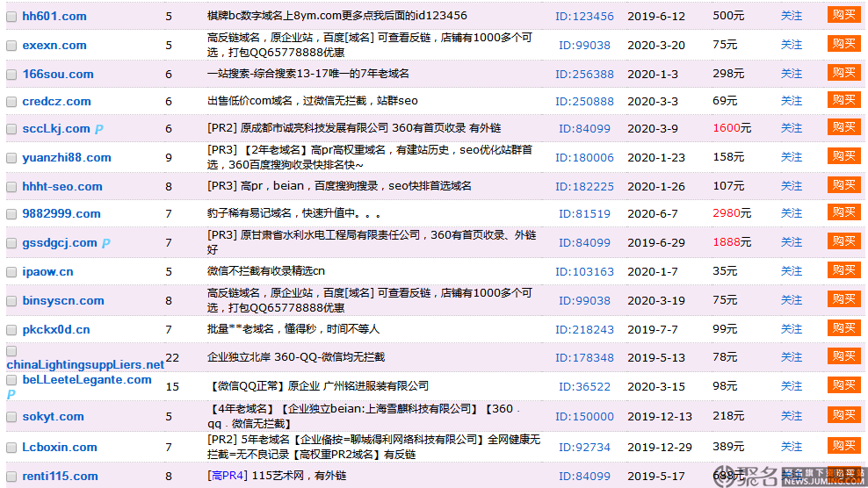
Task: Open the chinaLightingsuppLiers.net link
Action: [x=85, y=364]
